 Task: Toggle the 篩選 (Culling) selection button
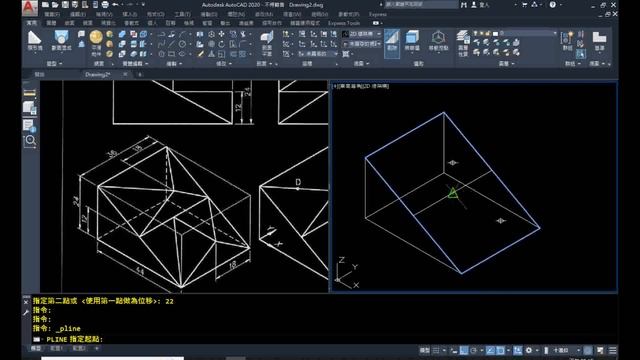click(392, 43)
